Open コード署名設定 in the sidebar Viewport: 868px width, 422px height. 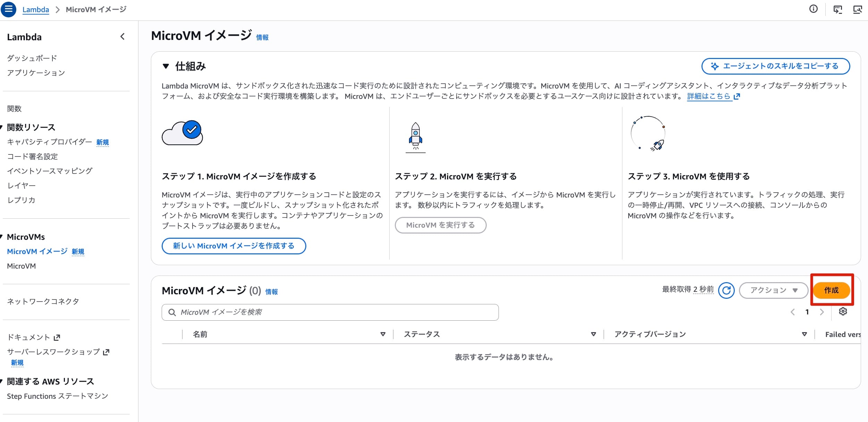(x=33, y=157)
